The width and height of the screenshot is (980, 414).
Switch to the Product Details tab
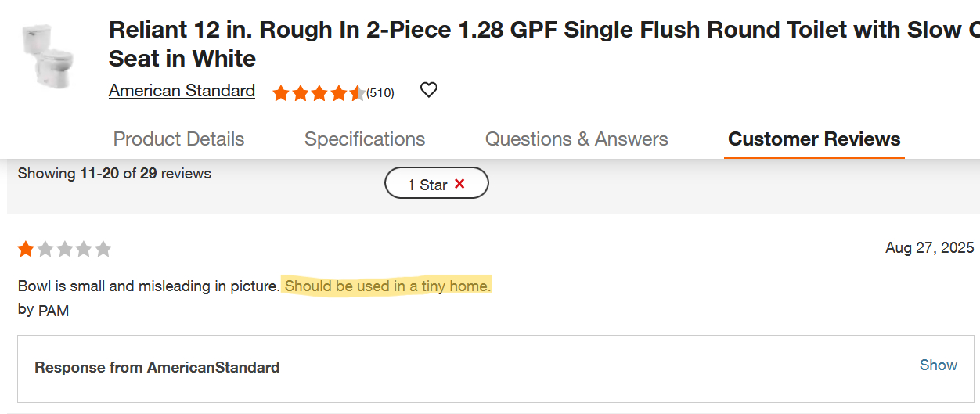pyautogui.click(x=178, y=139)
